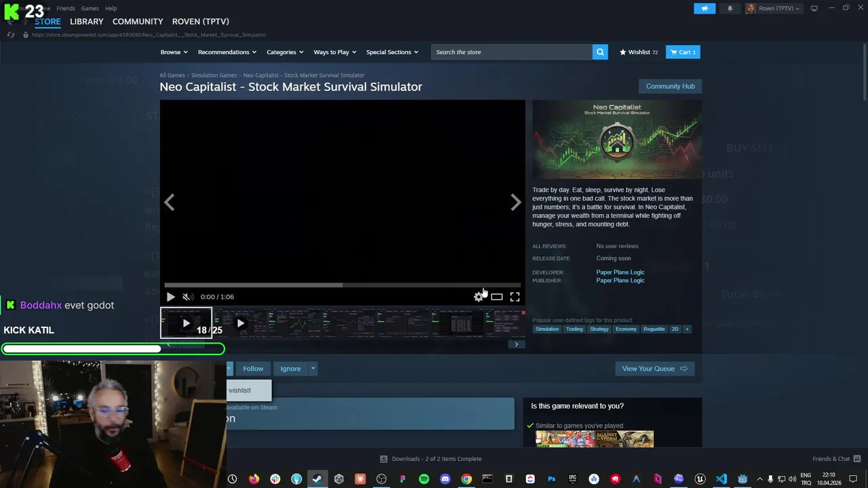
Task: Unmute the trailer audio
Action: (x=188, y=297)
